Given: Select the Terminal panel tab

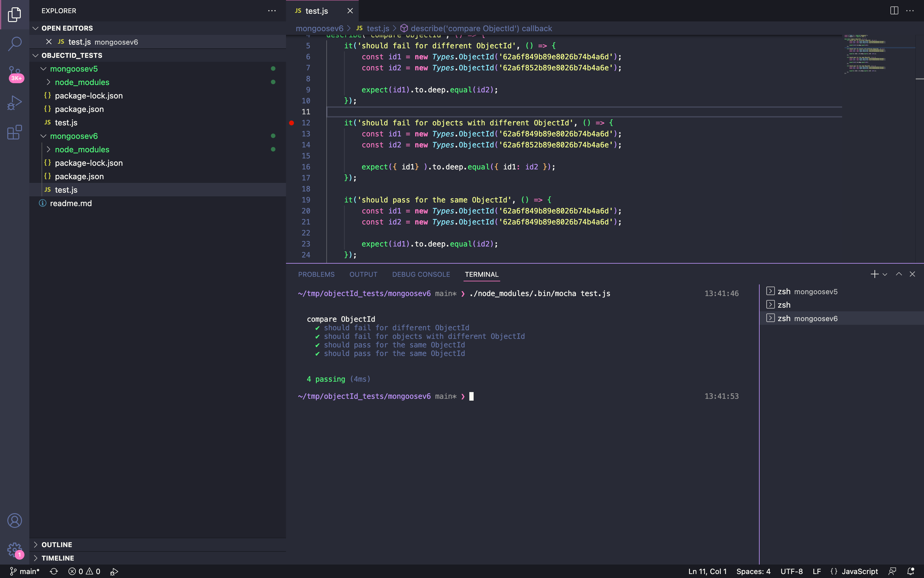Looking at the screenshot, I should (482, 274).
